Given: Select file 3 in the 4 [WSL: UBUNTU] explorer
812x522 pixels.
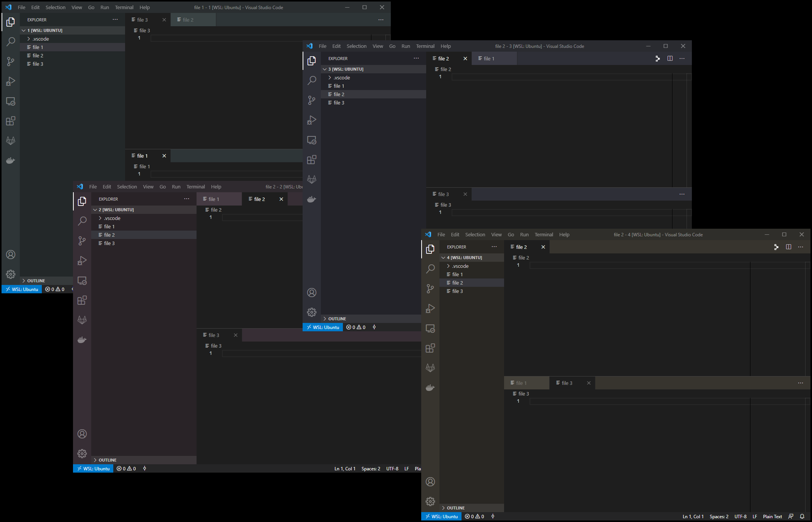Looking at the screenshot, I should pos(457,291).
